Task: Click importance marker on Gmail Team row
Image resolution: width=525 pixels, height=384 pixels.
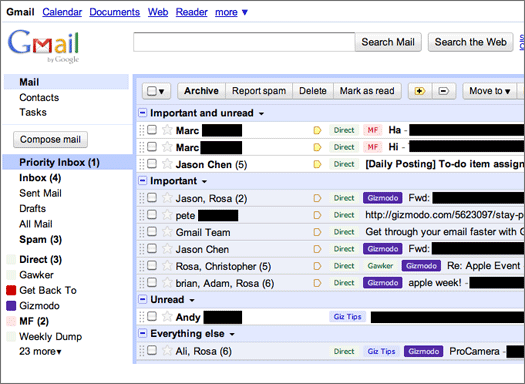Action: 317,232
